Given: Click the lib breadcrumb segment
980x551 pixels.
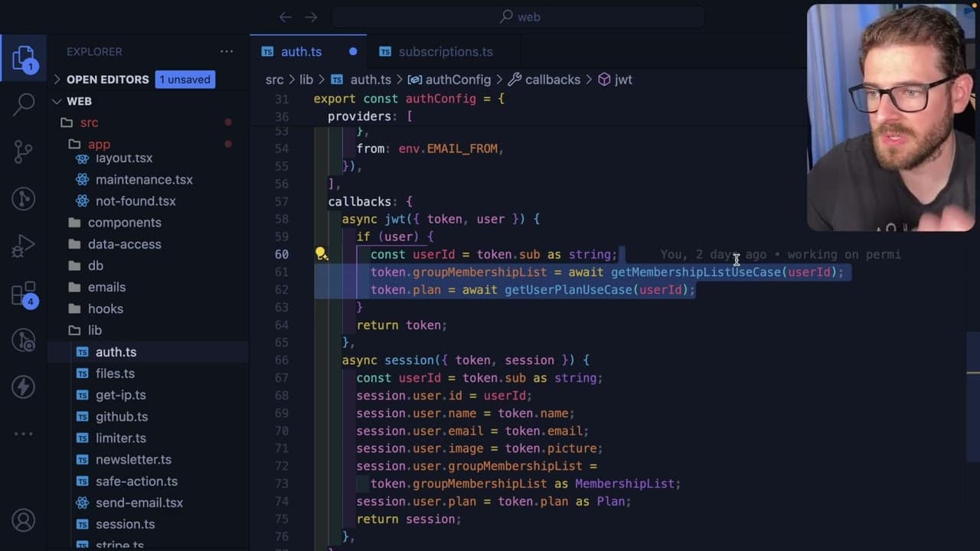Looking at the screenshot, I should [x=305, y=80].
